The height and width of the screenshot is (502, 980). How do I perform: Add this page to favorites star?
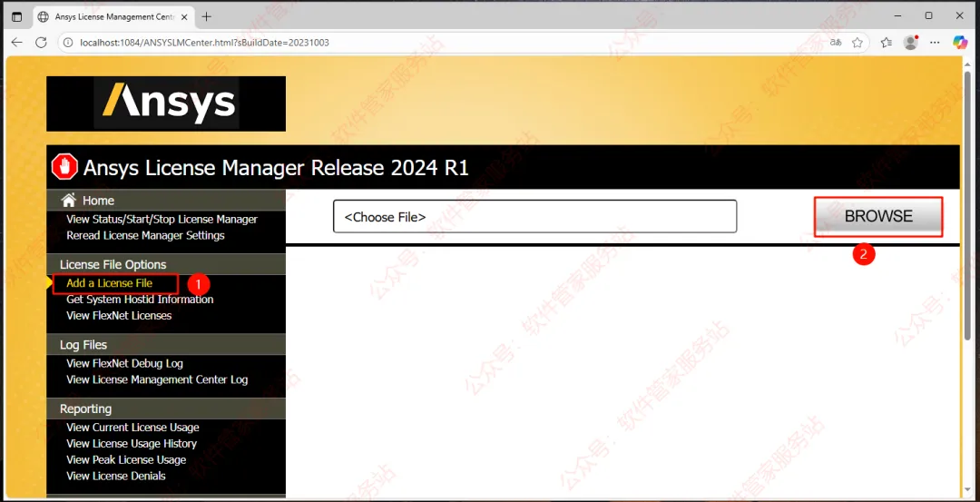tap(857, 43)
